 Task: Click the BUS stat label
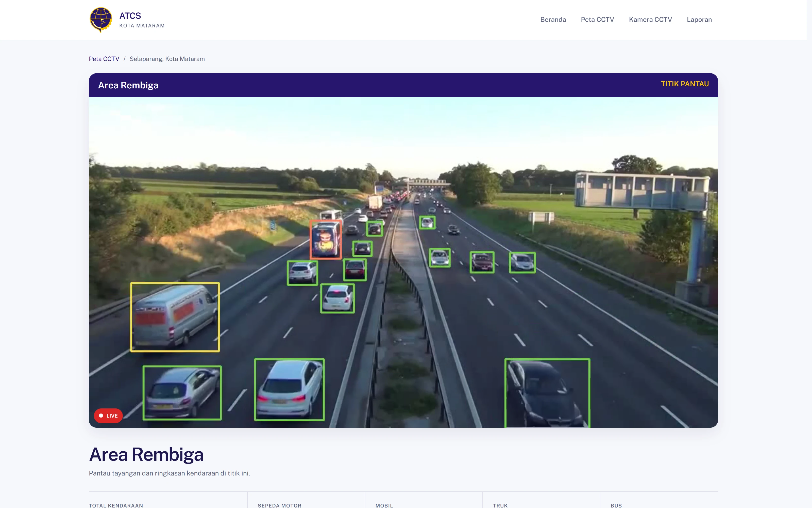coord(616,505)
